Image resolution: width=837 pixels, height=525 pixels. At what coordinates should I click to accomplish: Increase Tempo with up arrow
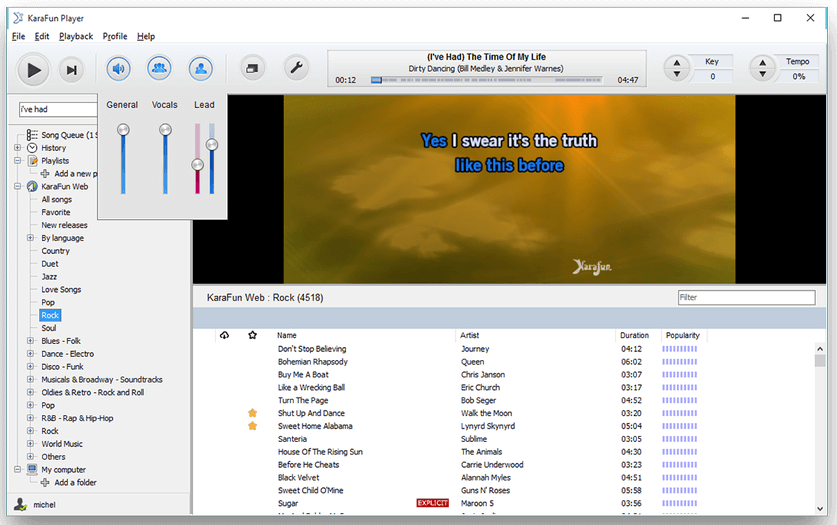tap(762, 62)
